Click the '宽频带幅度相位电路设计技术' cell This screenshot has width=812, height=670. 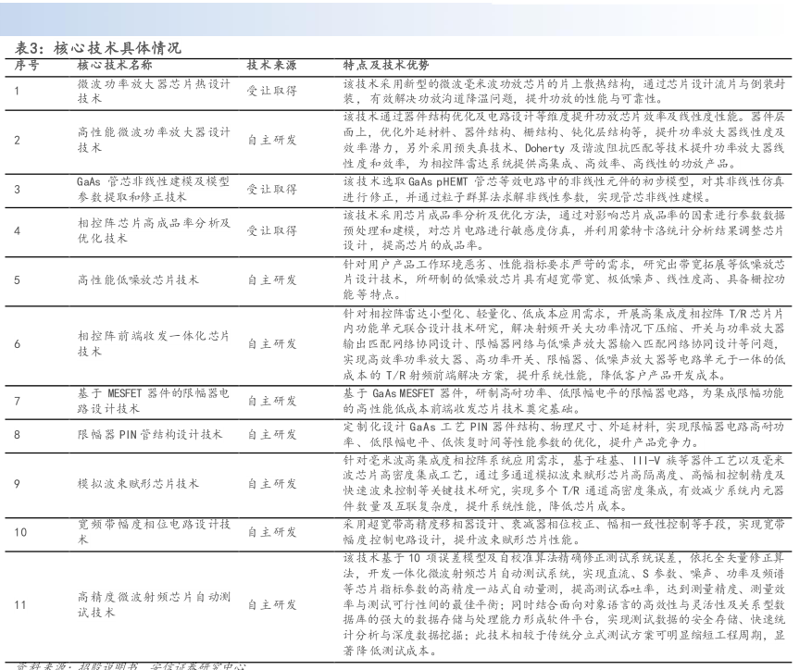click(x=154, y=532)
